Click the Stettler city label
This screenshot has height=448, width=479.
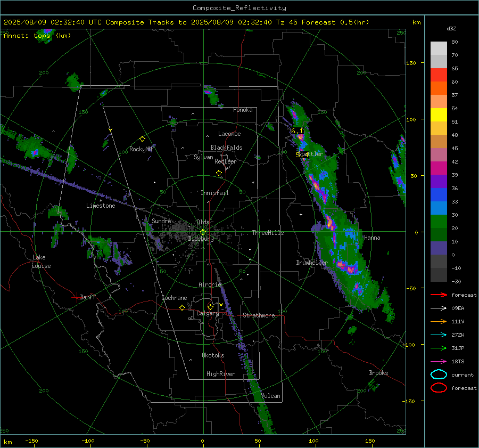310,154
